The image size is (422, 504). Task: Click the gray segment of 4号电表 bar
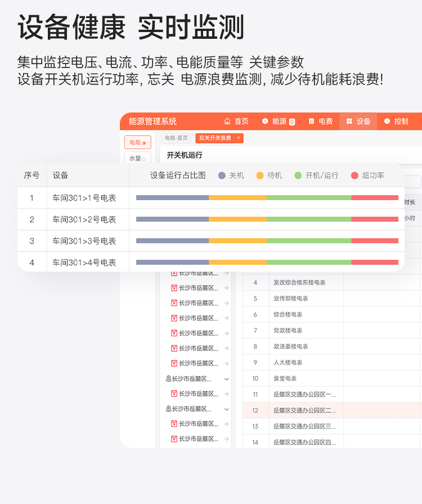coord(172,262)
